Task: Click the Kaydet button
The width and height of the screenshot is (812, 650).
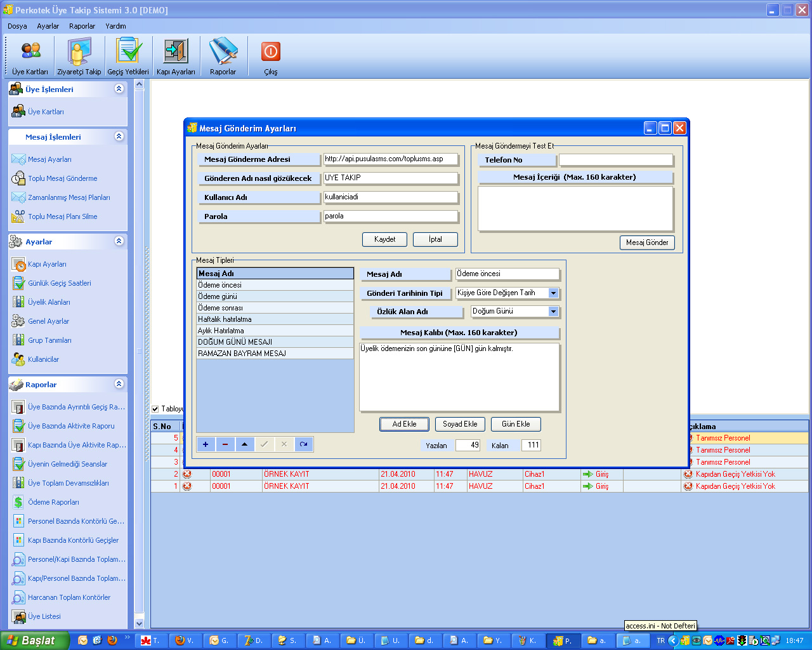Action: pyautogui.click(x=384, y=239)
